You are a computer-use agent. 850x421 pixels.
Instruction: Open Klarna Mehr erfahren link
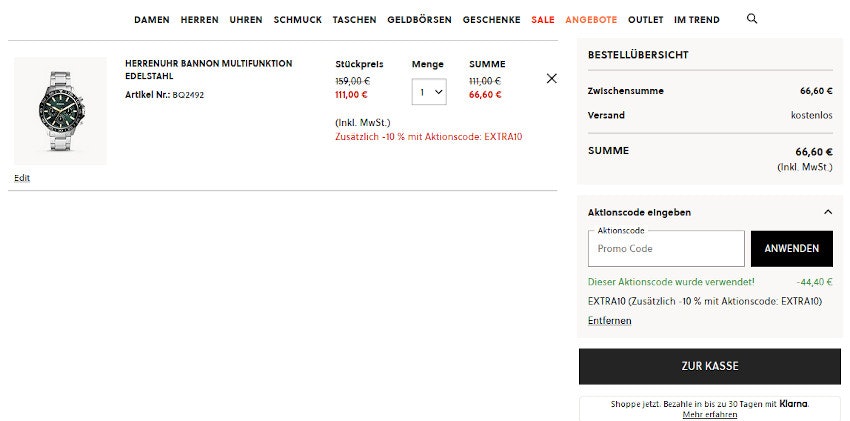(709, 414)
